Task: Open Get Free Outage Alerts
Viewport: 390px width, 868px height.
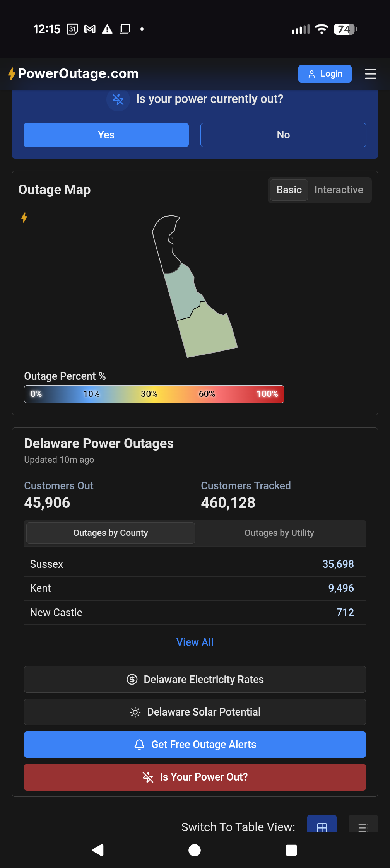Action: (195, 745)
